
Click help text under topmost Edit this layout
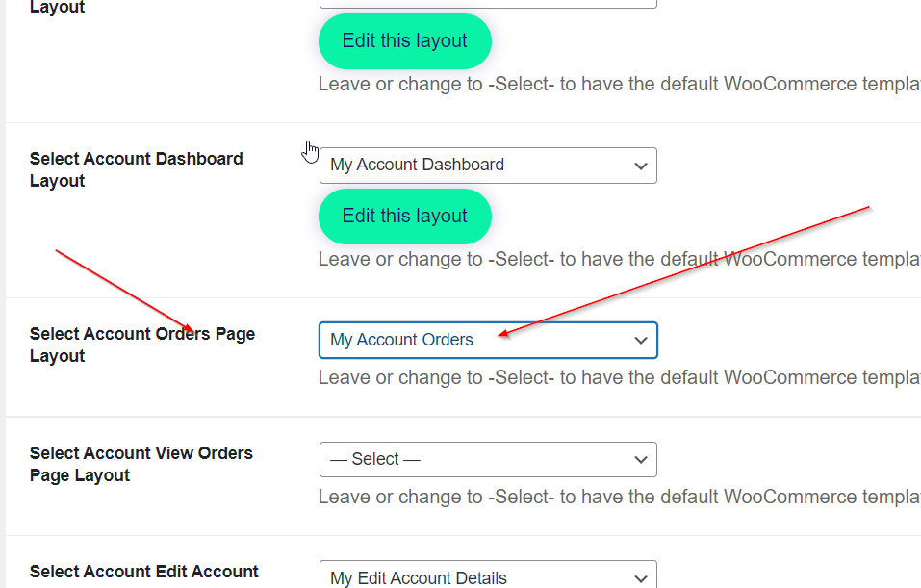618,85
